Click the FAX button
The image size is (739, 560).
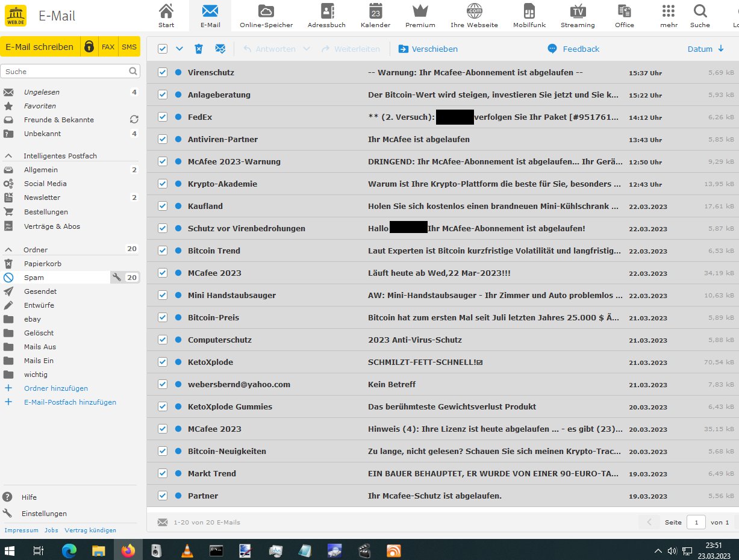(x=108, y=47)
